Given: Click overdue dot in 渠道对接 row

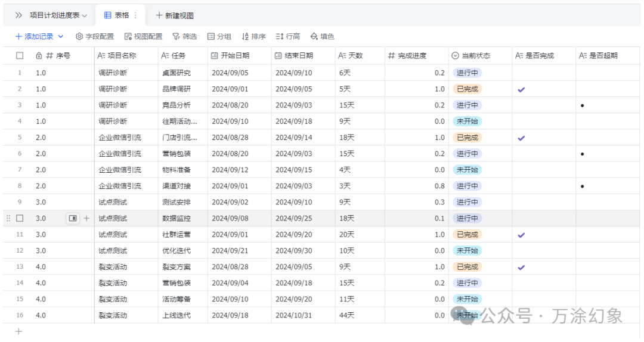Looking at the screenshot, I should (x=583, y=186).
